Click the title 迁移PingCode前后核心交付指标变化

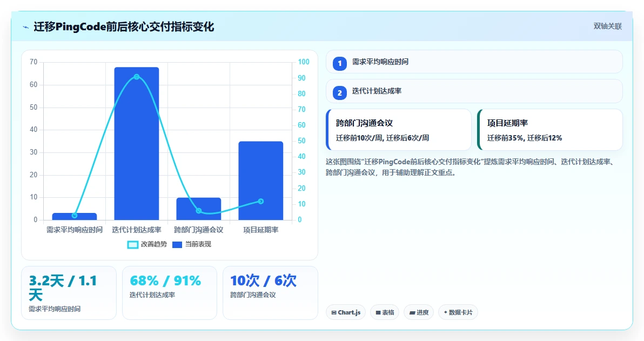[x=124, y=27]
